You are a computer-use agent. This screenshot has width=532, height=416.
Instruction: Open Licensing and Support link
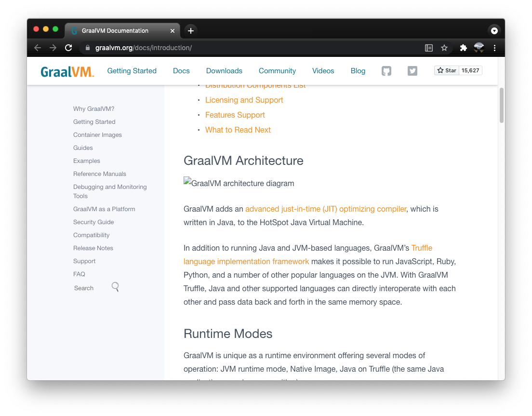coord(244,100)
